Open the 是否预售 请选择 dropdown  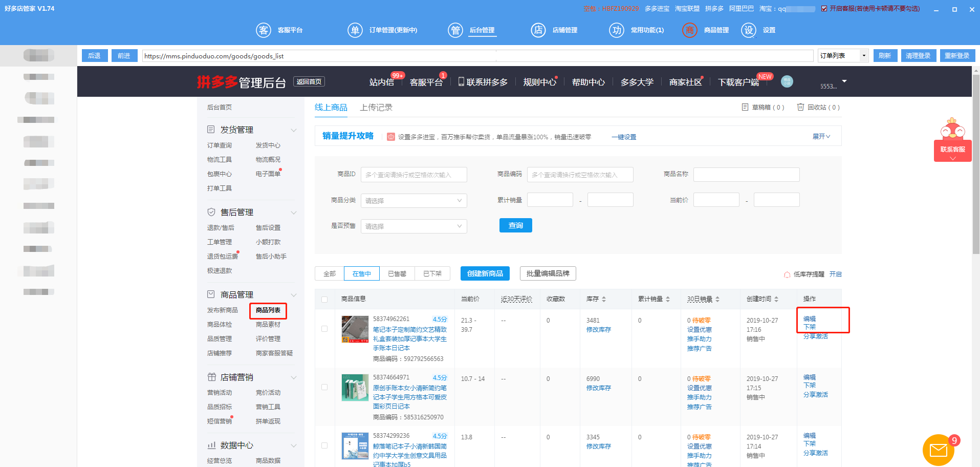pos(414,226)
